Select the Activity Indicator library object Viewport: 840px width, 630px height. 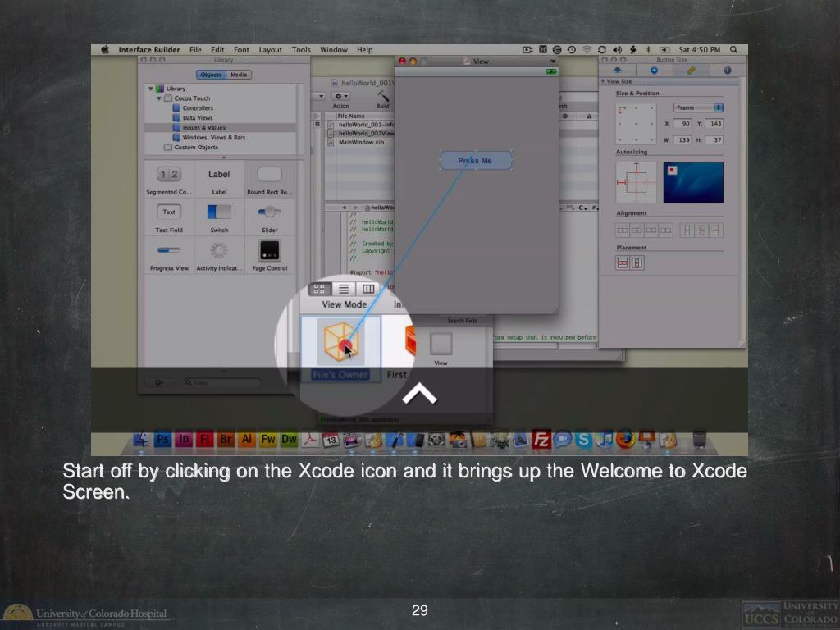219,256
